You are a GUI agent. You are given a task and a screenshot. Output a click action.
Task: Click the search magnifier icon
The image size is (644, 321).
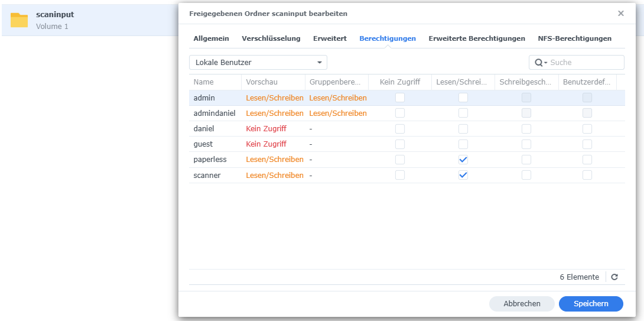click(x=539, y=63)
